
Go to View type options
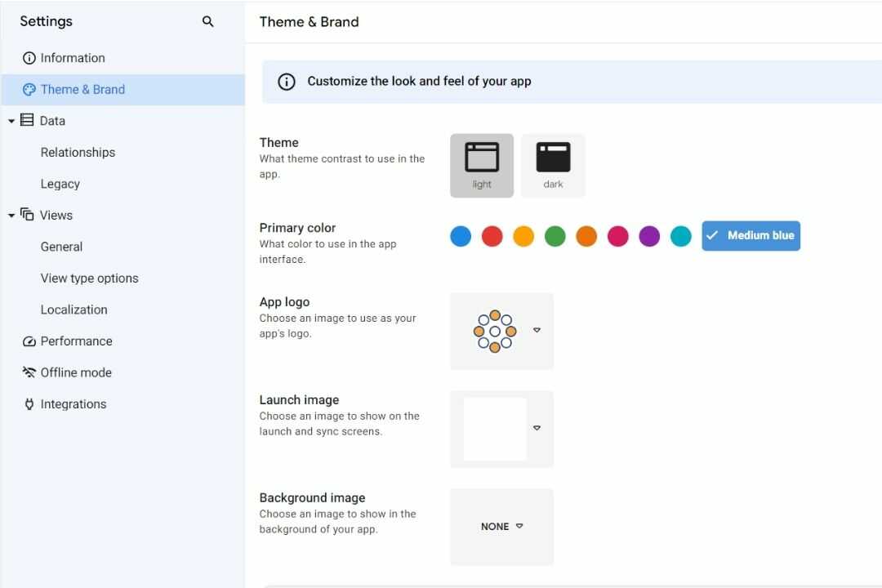89,278
